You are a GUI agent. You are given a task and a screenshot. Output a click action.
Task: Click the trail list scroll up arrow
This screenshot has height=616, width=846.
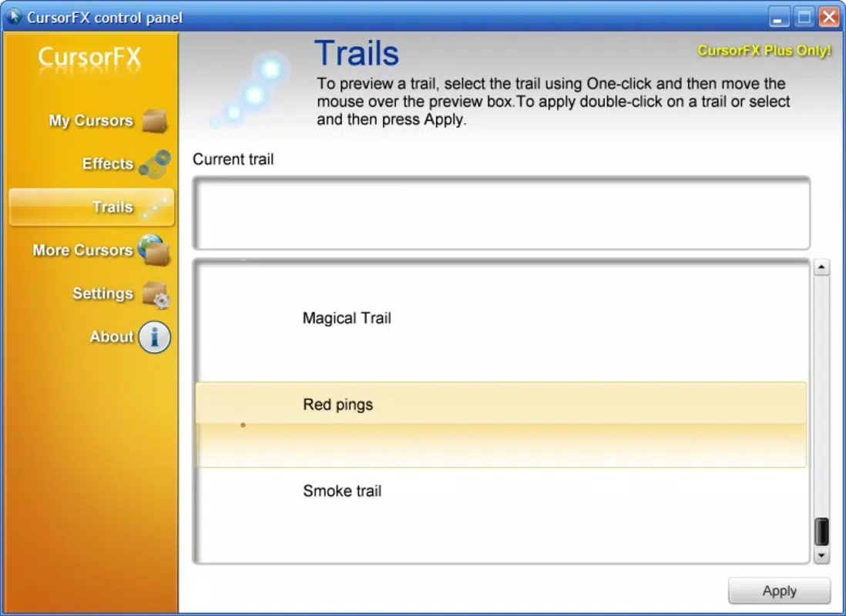pyautogui.click(x=821, y=267)
